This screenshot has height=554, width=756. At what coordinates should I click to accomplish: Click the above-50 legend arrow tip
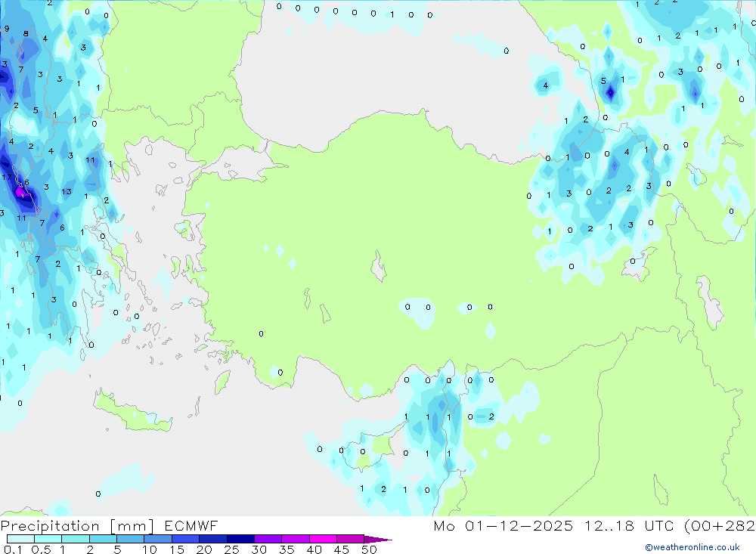[x=378, y=540]
